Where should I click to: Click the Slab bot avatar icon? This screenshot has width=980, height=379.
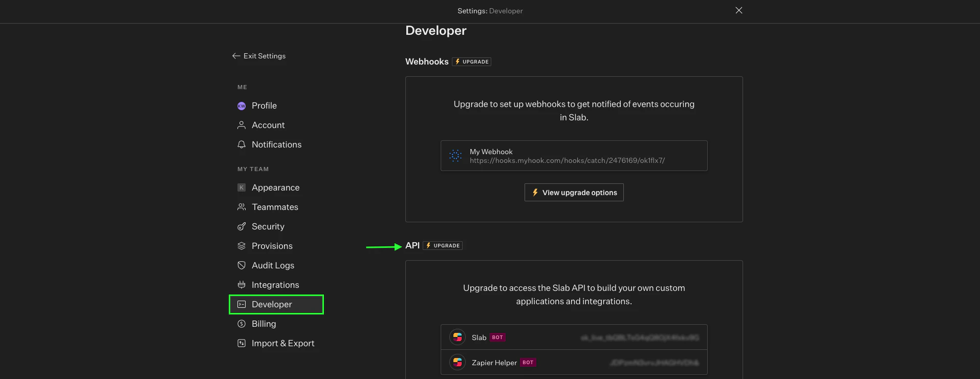pyautogui.click(x=458, y=337)
